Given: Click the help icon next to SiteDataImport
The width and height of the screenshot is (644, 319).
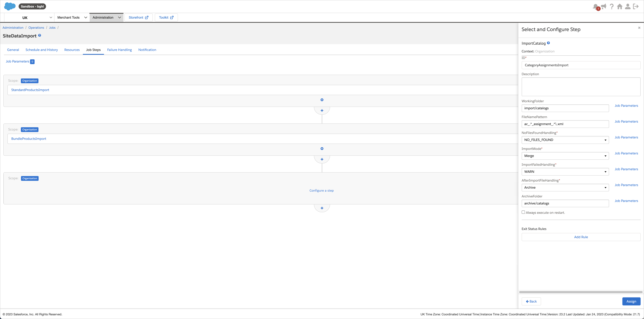Looking at the screenshot, I should click(x=39, y=35).
